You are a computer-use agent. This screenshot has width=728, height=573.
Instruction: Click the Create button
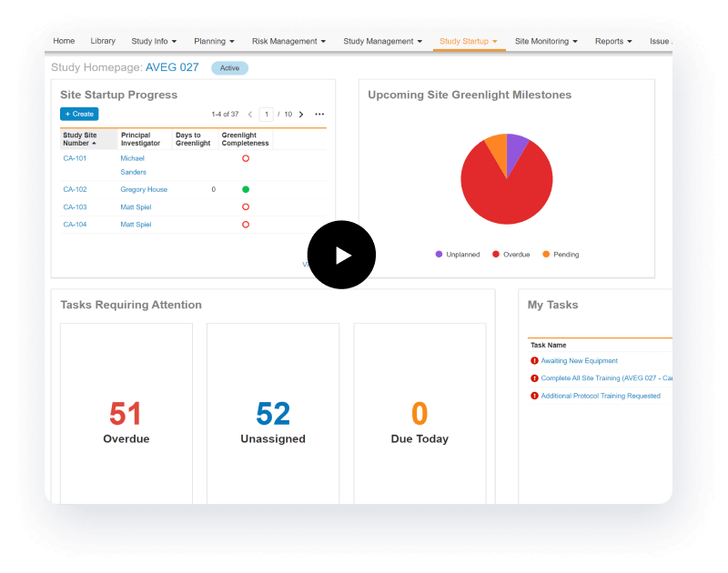pos(79,115)
